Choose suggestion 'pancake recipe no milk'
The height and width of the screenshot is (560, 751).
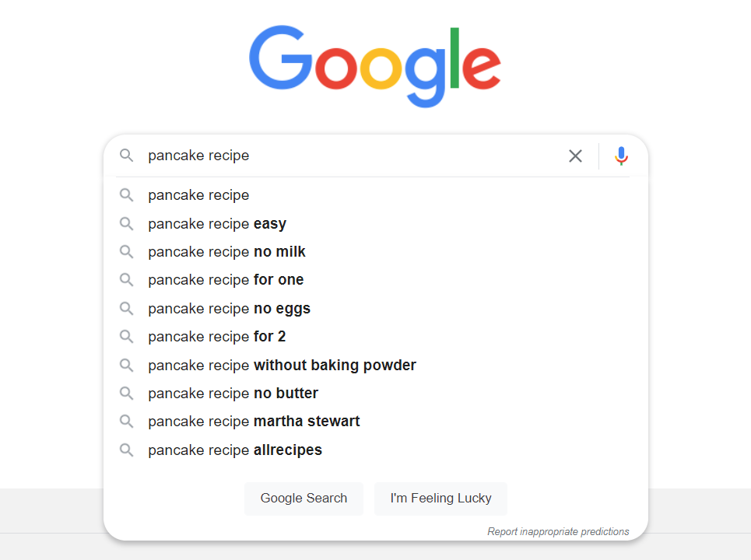375,252
